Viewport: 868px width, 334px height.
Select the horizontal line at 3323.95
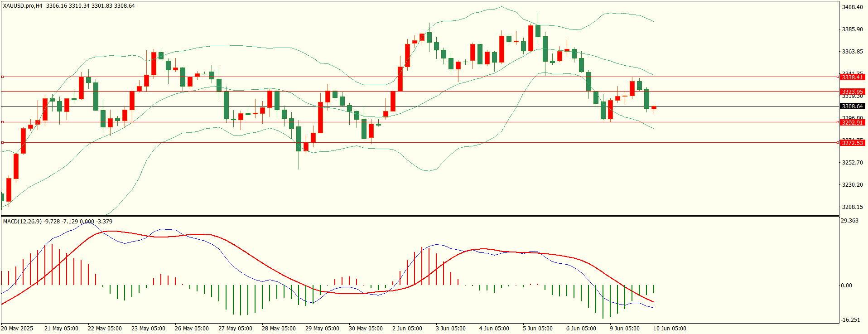click(x=419, y=92)
